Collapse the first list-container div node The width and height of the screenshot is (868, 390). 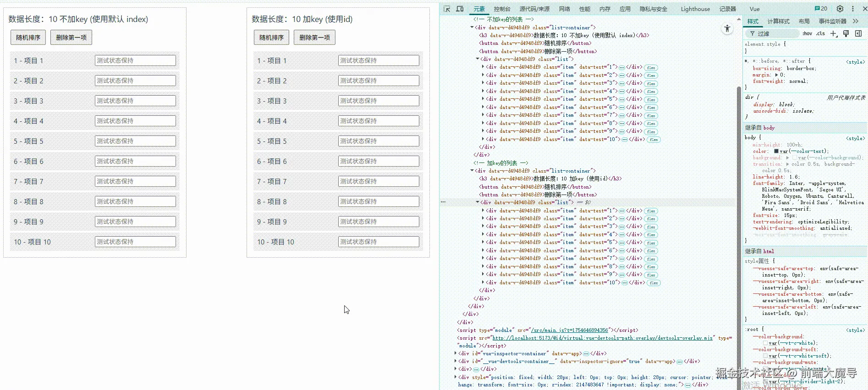pos(472,27)
